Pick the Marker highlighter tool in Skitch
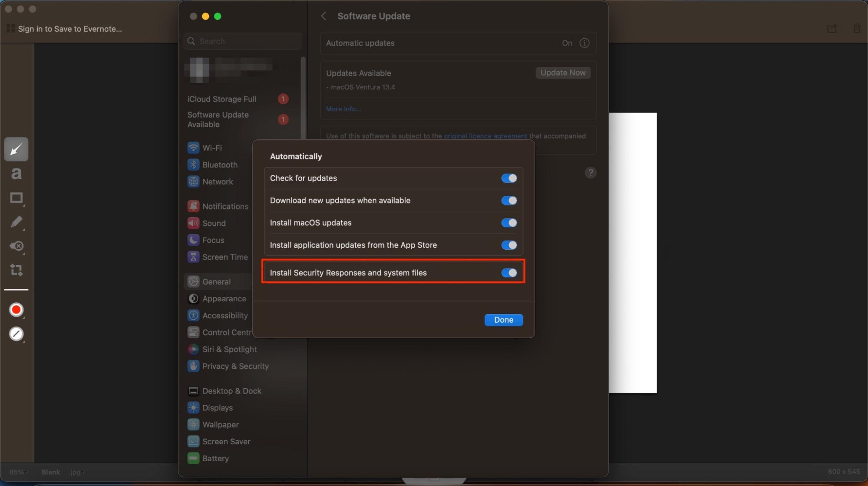This screenshot has height=486, width=868. [17, 222]
